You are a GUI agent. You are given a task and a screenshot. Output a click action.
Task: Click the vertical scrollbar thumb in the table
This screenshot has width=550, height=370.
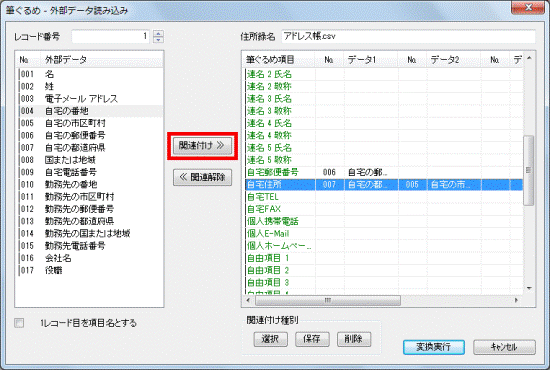(529, 170)
